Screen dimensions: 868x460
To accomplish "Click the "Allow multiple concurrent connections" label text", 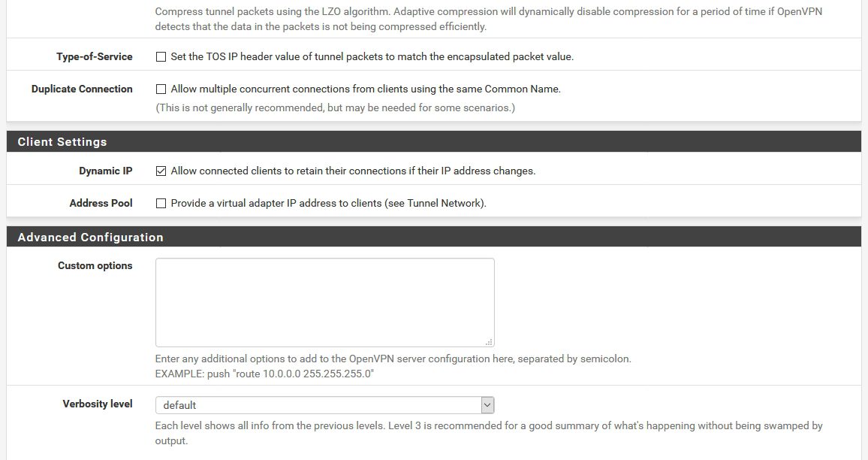I will [366, 89].
